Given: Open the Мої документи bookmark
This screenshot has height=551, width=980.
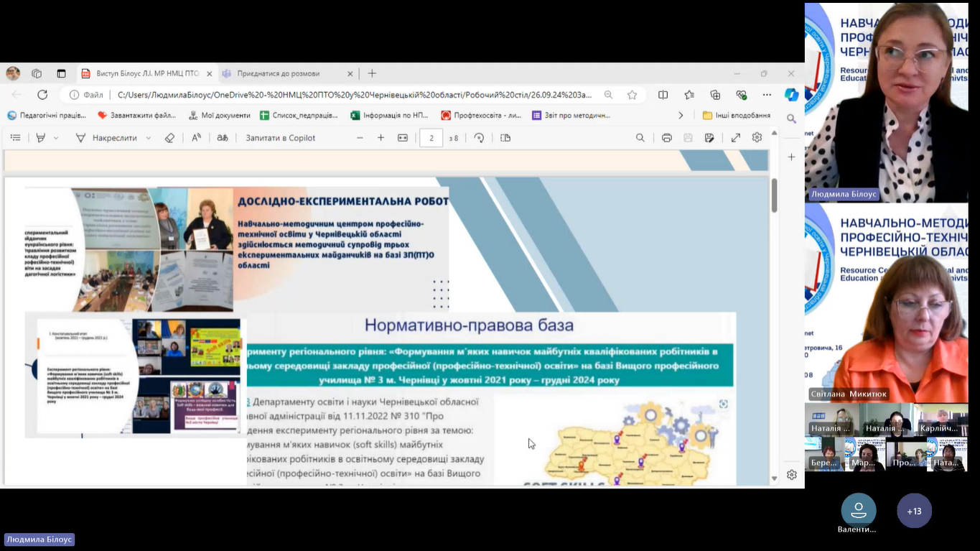Looking at the screenshot, I should (x=220, y=115).
